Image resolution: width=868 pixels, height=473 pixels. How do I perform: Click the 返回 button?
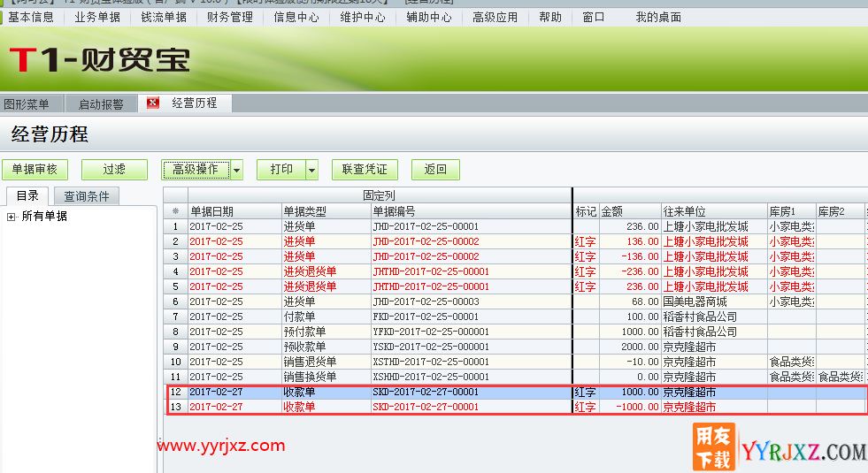(435, 169)
